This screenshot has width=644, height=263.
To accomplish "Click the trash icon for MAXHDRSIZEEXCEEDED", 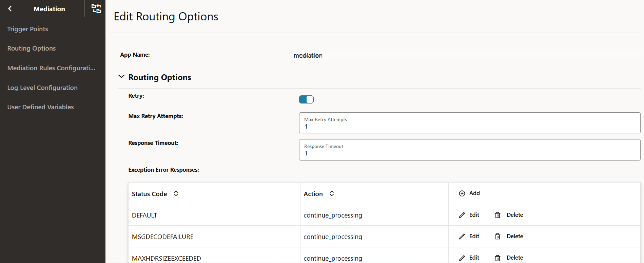I will (x=497, y=258).
